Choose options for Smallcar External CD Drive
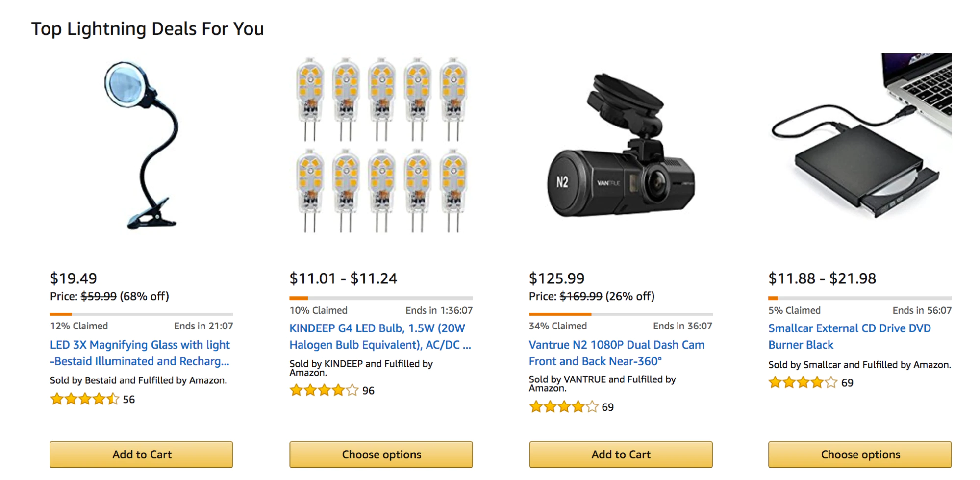Image resolution: width=980 pixels, height=480 pixels. [860, 455]
